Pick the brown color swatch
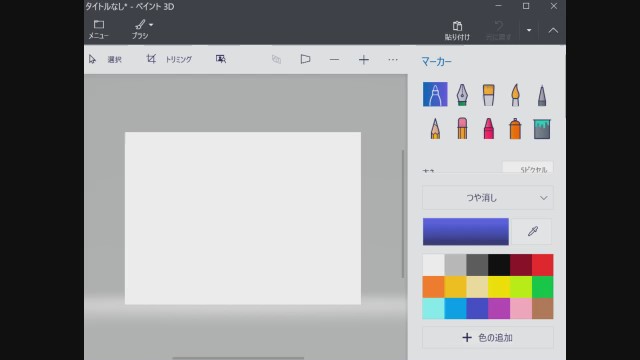The width and height of the screenshot is (640, 360). tap(542, 308)
